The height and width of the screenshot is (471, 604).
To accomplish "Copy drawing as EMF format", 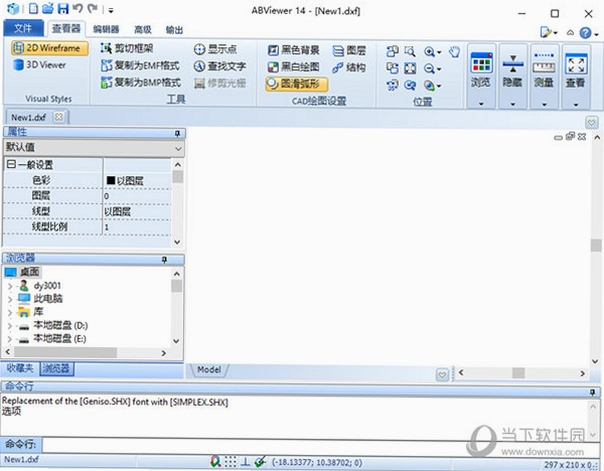I will (140, 65).
